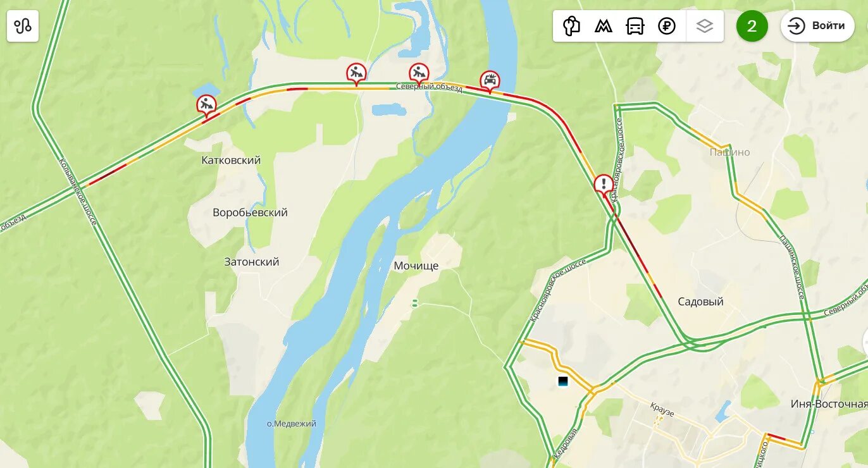
Task: Open roadwork marker above Северный объезд label
Action: pos(419,74)
